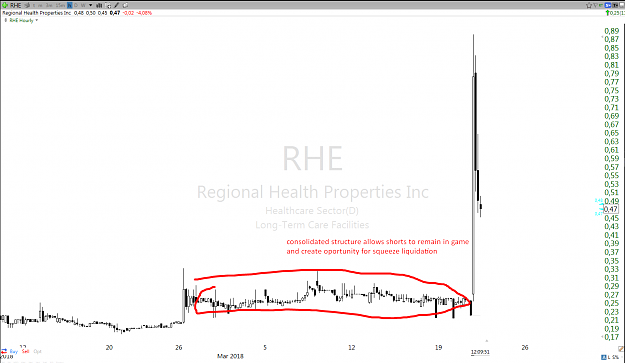This screenshot has height=363, width=625.
Task: Switch to the W weekly timeframe
Action: [x=83, y=5]
